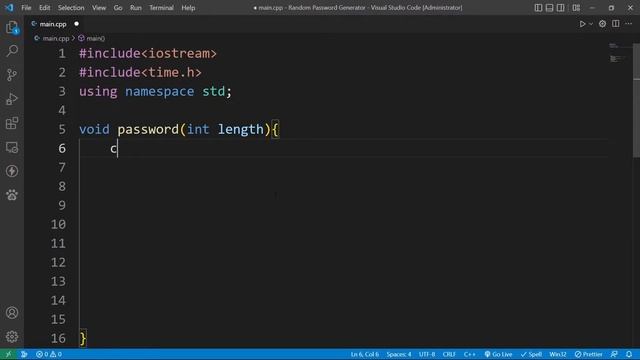Click Ln 6, Col 6 position indicator
640x360 pixels.
(364, 354)
